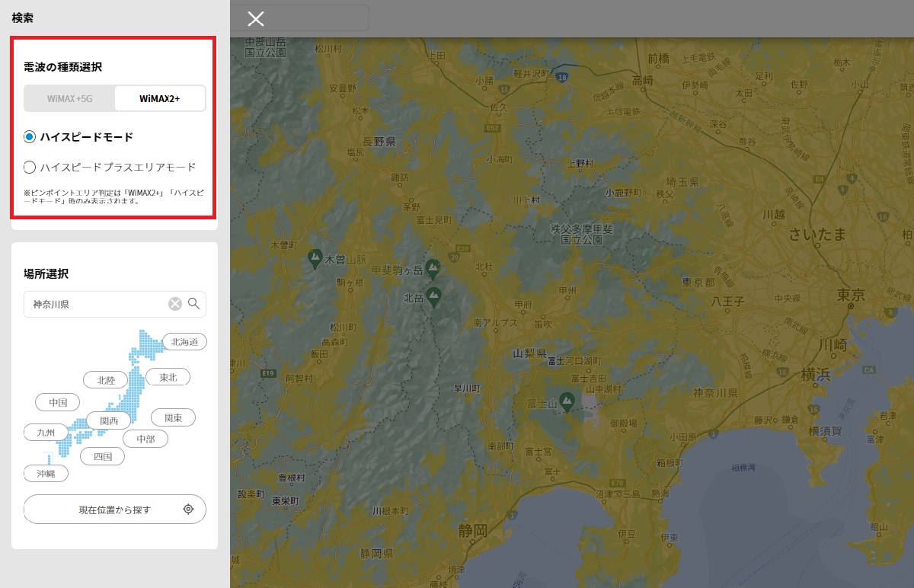The width and height of the screenshot is (914, 588).
Task: Click the 甲斐駒ヶ岳 mountain marker on map
Action: (433, 269)
